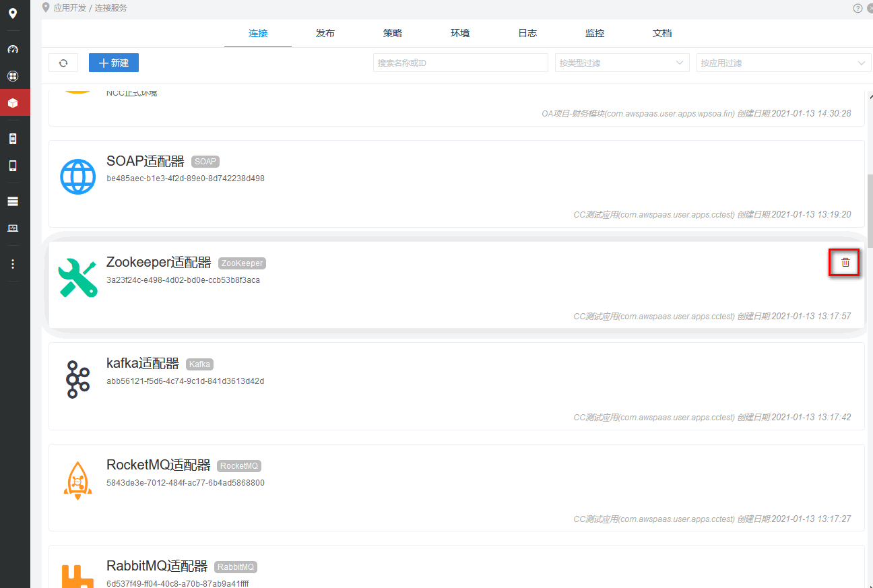The width and height of the screenshot is (873, 588).
Task: Open the dashboard gauge sidebar icon
Action: point(13,49)
